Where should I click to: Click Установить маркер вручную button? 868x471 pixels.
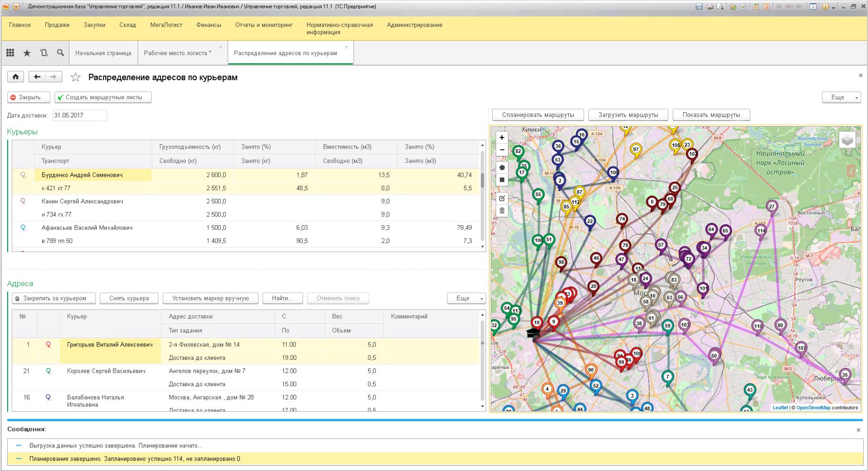[x=211, y=298]
